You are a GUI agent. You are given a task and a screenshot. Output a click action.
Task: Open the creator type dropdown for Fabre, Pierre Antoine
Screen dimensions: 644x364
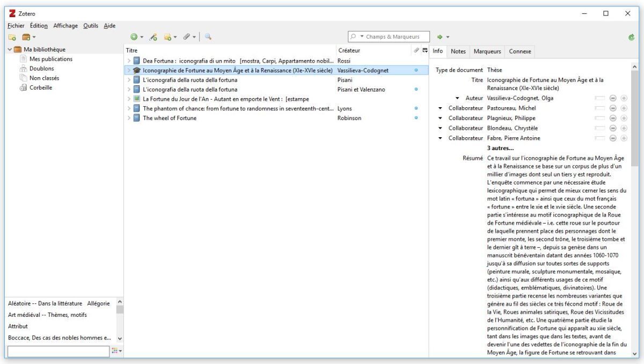click(x=440, y=138)
